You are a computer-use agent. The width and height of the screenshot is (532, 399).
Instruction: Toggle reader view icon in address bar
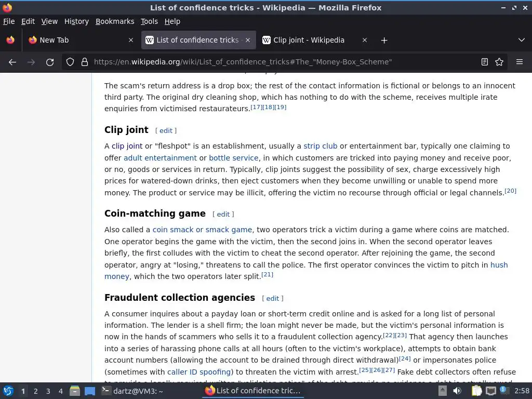(485, 62)
